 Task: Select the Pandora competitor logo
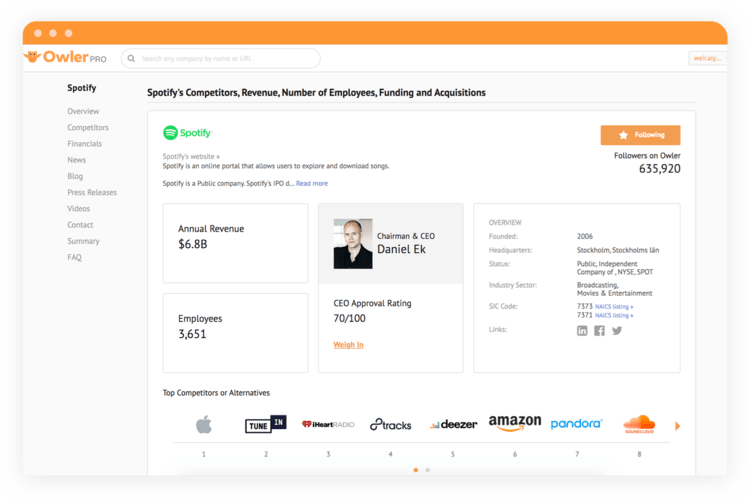click(x=576, y=423)
